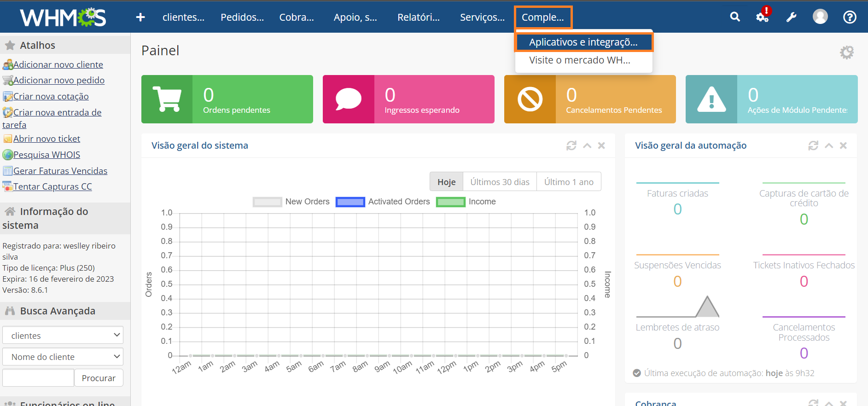868x406 pixels.
Task: Click the help question mark icon
Action: pos(849,17)
